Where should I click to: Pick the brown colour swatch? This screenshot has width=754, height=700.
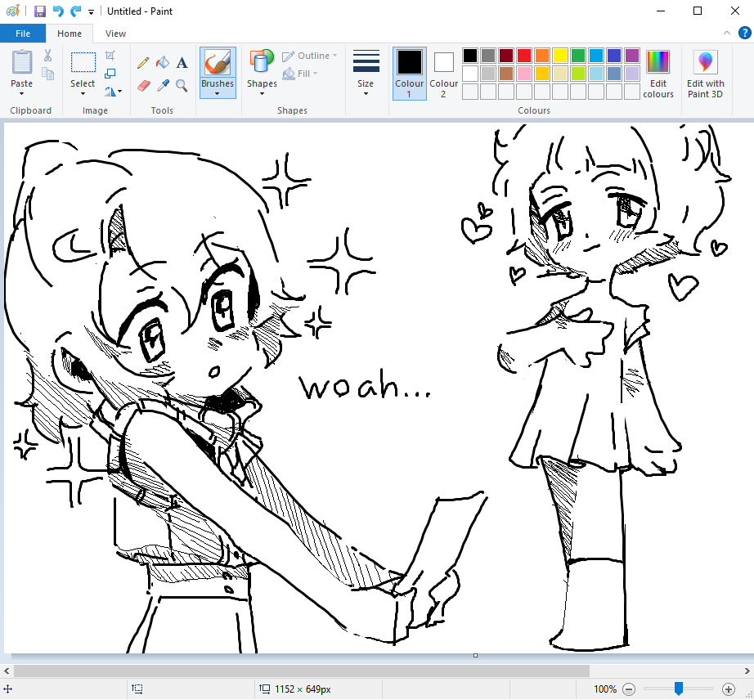click(506, 74)
